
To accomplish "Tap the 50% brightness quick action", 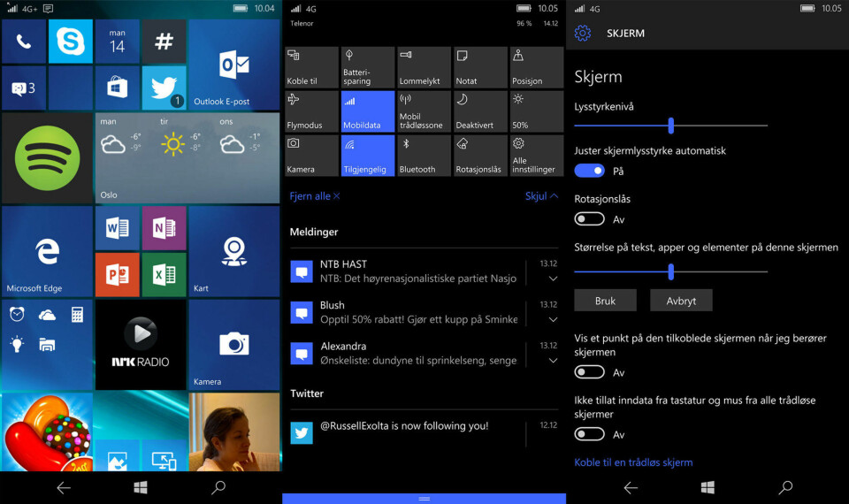I will tap(537, 111).
